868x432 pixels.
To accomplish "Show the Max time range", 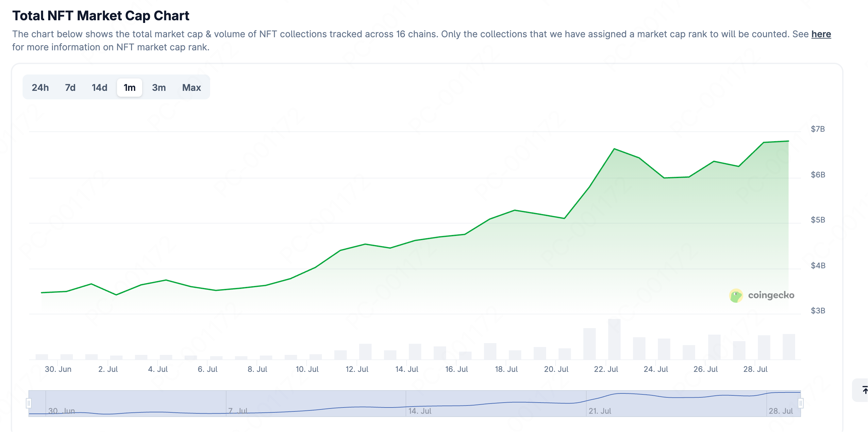I will [x=192, y=88].
